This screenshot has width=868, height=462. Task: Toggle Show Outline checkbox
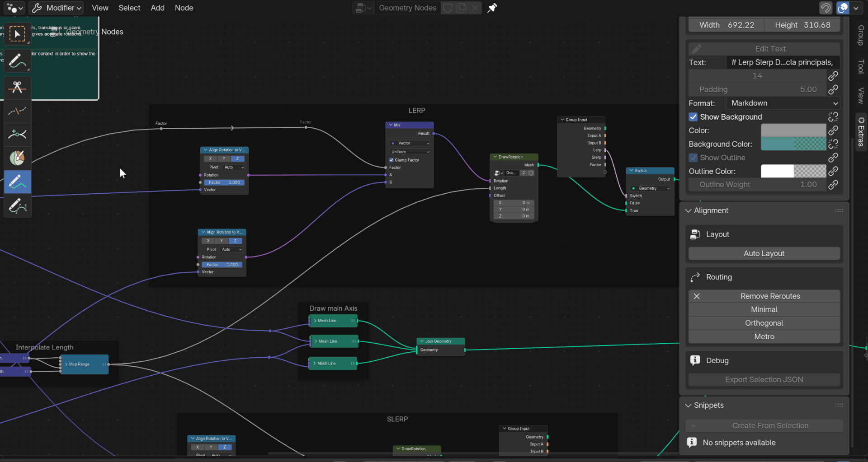tap(693, 158)
